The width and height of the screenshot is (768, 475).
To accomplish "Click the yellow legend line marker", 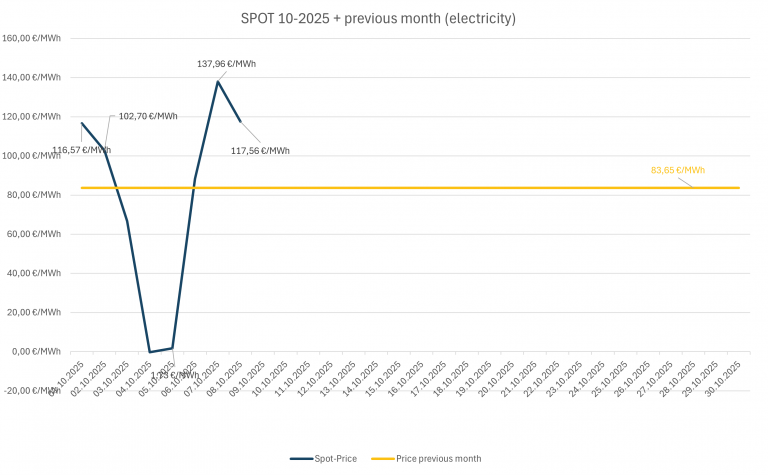I will (x=388, y=458).
